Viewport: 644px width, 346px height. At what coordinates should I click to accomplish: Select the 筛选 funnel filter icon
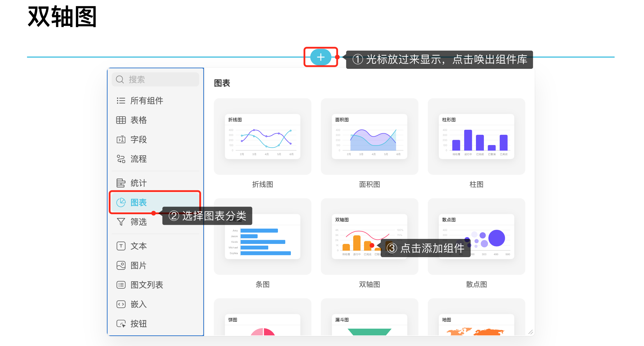tap(121, 222)
